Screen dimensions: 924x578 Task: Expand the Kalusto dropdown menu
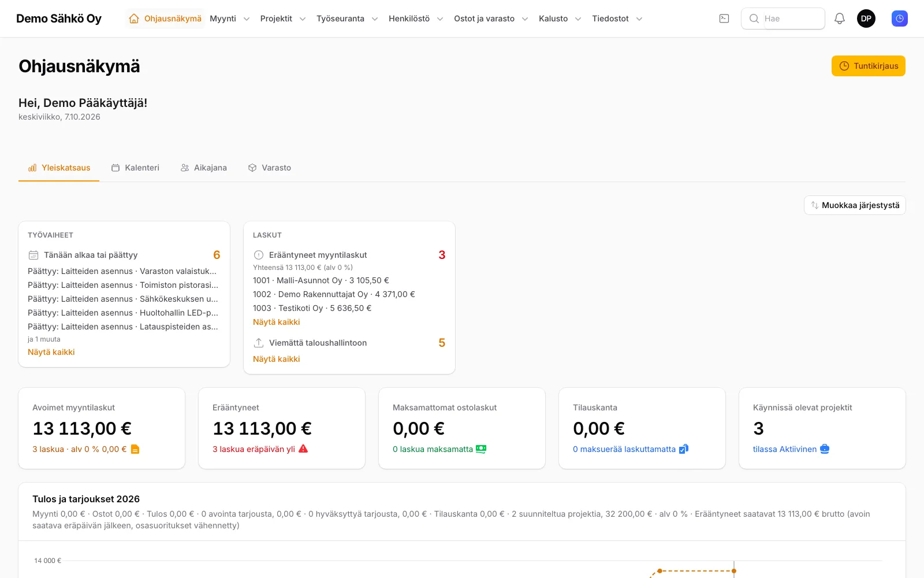(560, 18)
